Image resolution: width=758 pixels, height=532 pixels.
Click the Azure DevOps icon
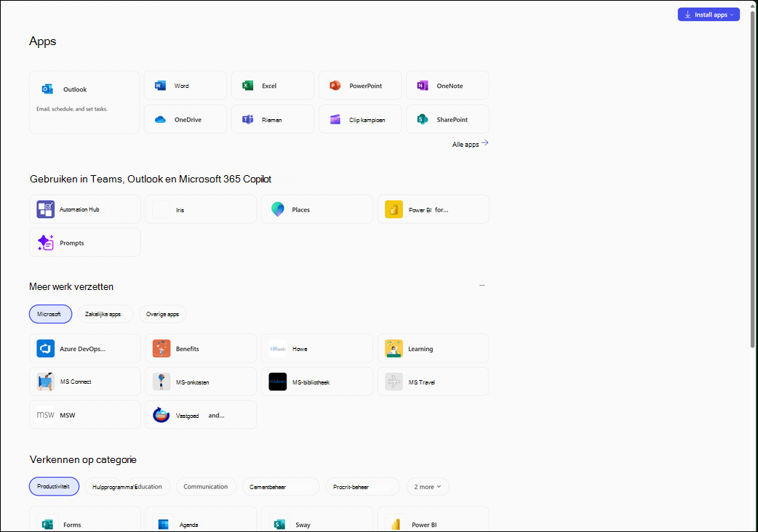[45, 349]
